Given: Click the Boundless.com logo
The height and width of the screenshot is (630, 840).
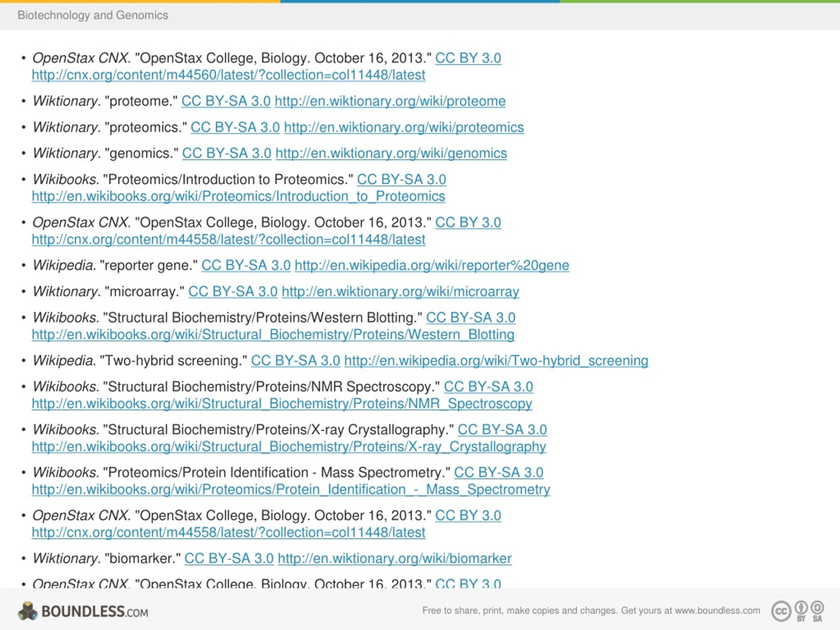Looking at the screenshot, I should pyautogui.click(x=83, y=611).
